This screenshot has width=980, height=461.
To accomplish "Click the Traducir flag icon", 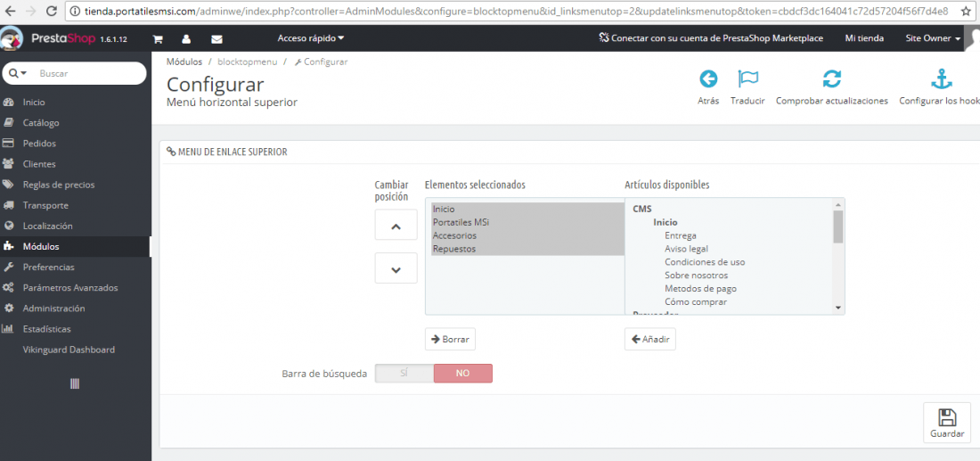I will coord(747,78).
